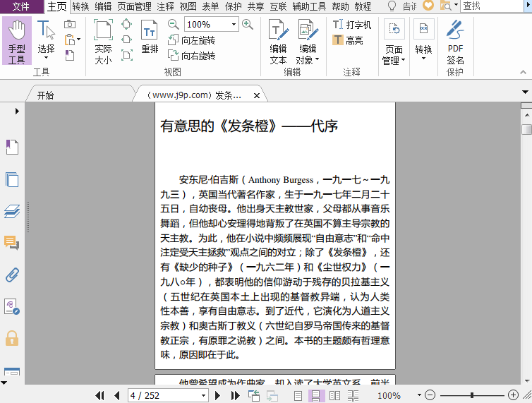Click the zoom out magnifier icon
The width and height of the screenshot is (532, 403).
click(x=173, y=24)
